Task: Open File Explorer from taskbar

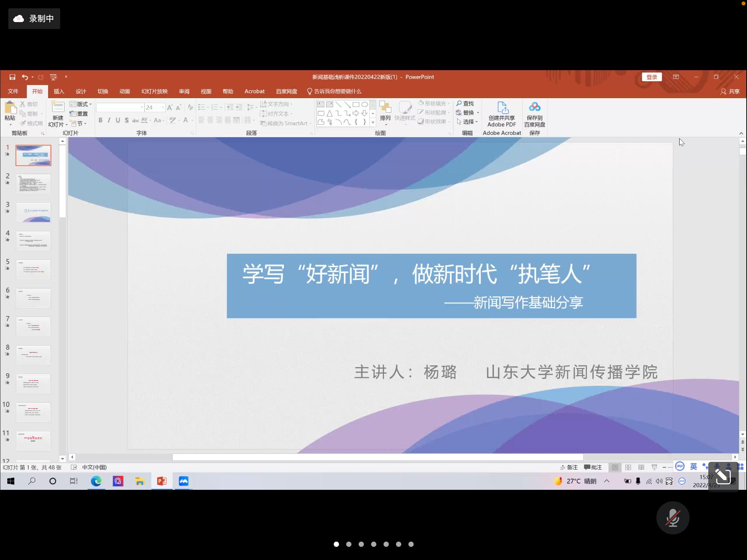Action: coord(140,481)
